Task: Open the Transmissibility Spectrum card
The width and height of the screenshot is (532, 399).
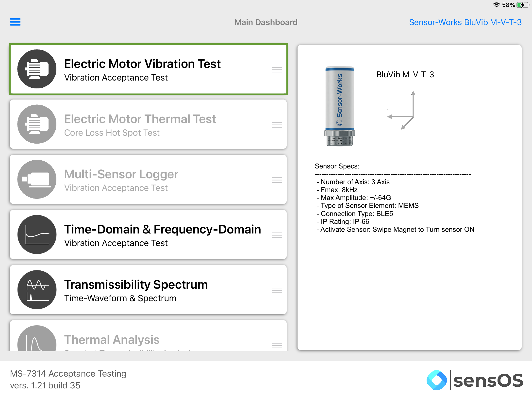Action: 148,290
